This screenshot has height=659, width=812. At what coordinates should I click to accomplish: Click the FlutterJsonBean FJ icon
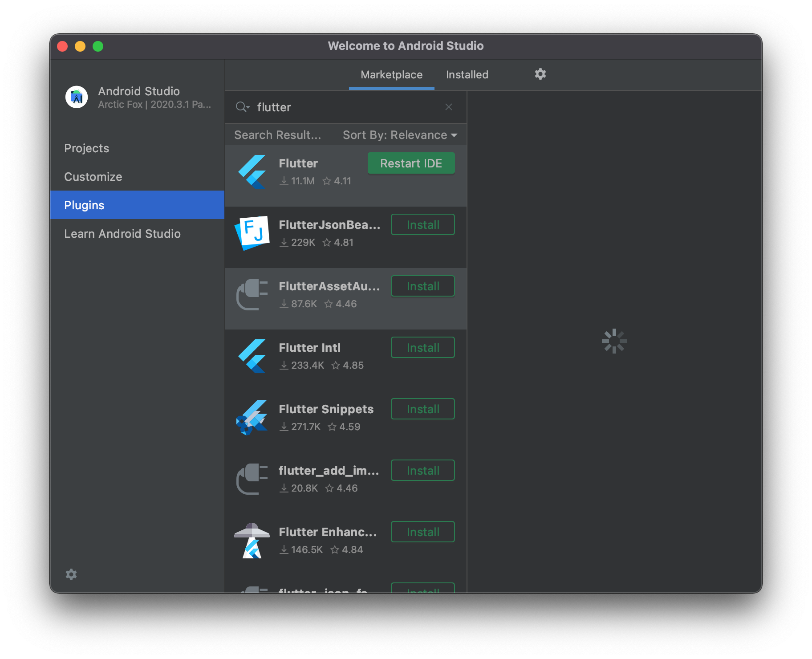(x=252, y=233)
